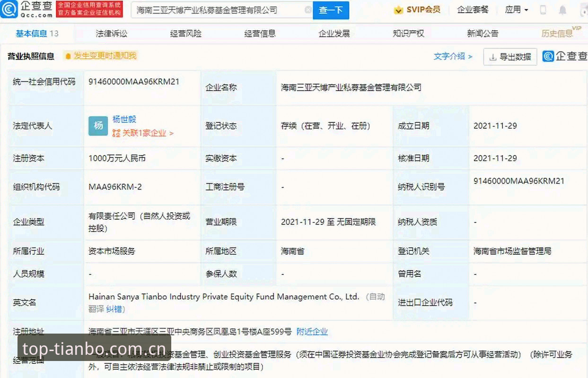Open the mobile phone icon

coord(543,10)
